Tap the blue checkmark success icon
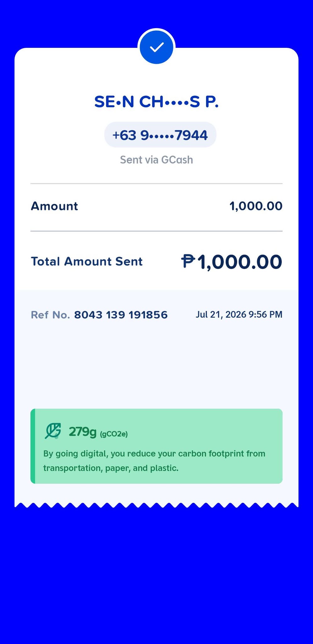The width and height of the screenshot is (313, 644). 156,47
